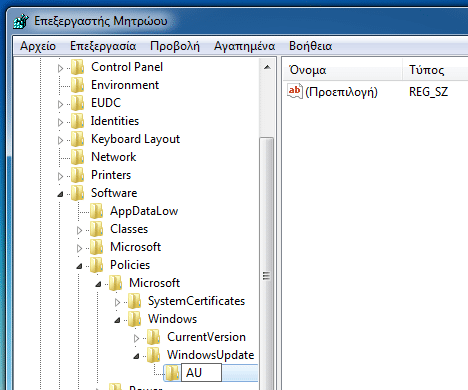
Task: Click the CurrentVersion folder icon
Action: [x=154, y=337]
